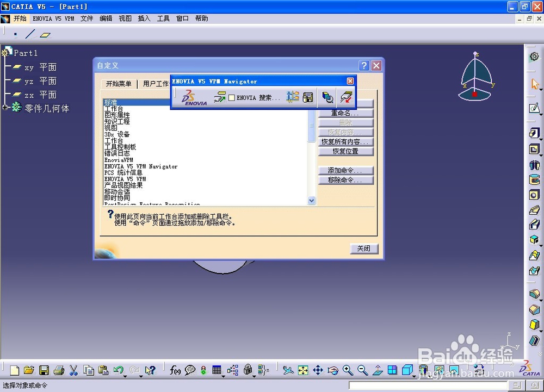The height and width of the screenshot is (392, 544).
Task: Select the Pan arrows tool
Action: tap(318, 370)
